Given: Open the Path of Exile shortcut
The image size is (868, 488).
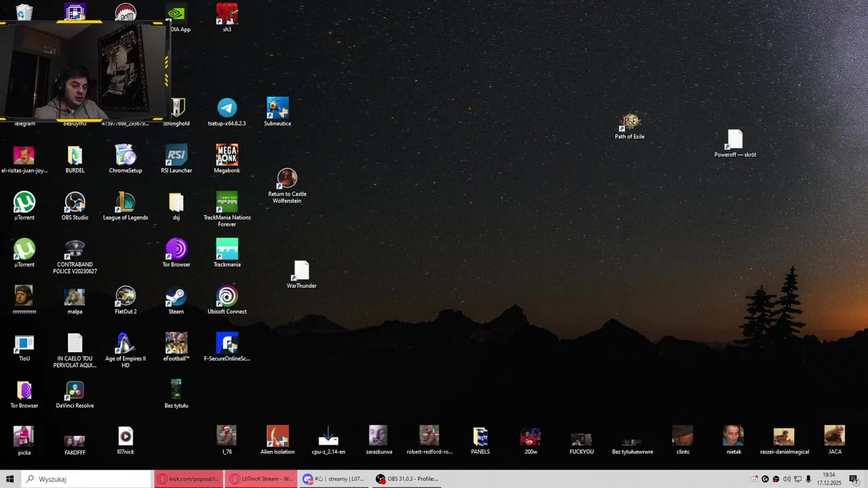Looking at the screenshot, I should 630,126.
